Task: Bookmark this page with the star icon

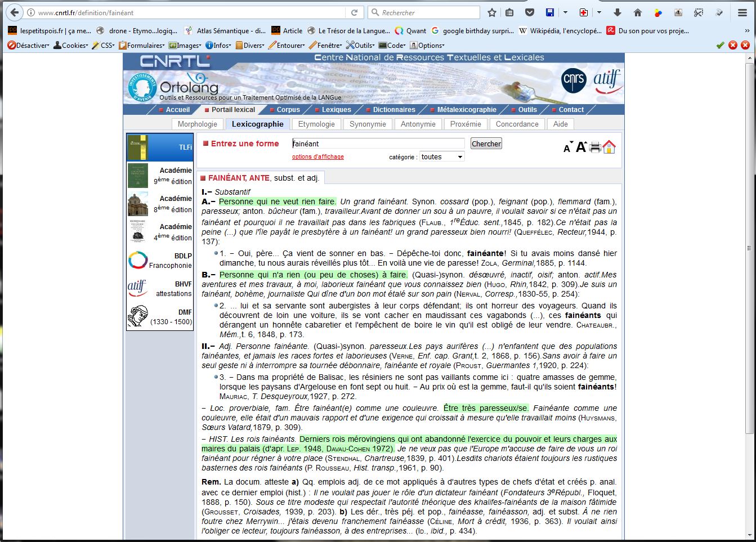Action: point(491,12)
